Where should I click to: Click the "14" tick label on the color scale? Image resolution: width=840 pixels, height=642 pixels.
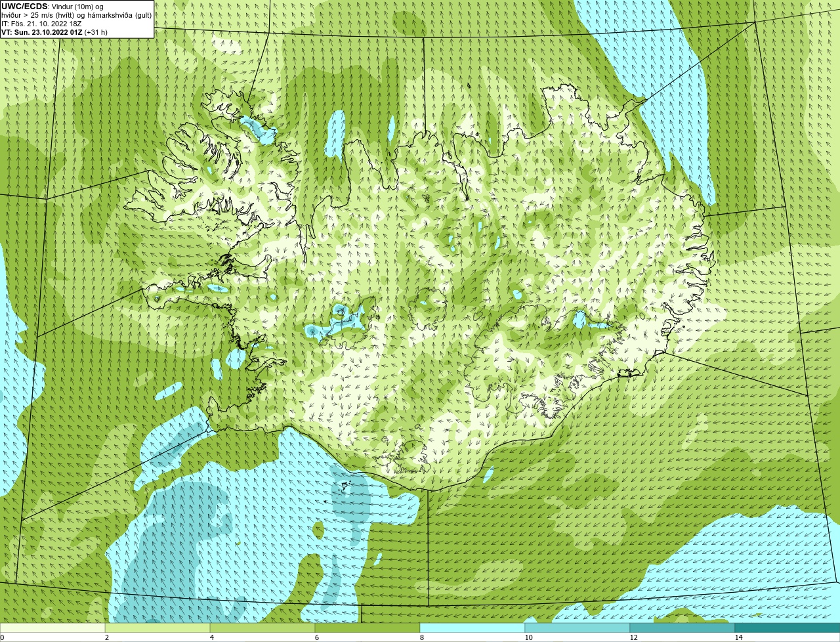click(738, 637)
